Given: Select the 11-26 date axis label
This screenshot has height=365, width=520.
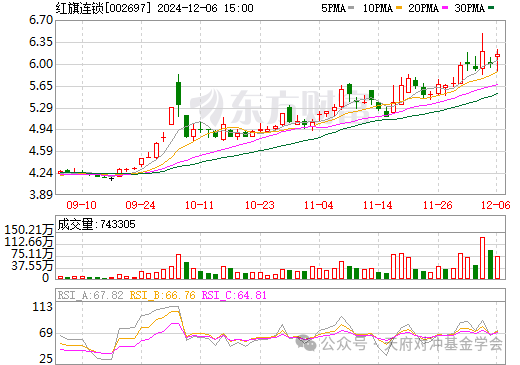Looking at the screenshot, I should [437, 205].
